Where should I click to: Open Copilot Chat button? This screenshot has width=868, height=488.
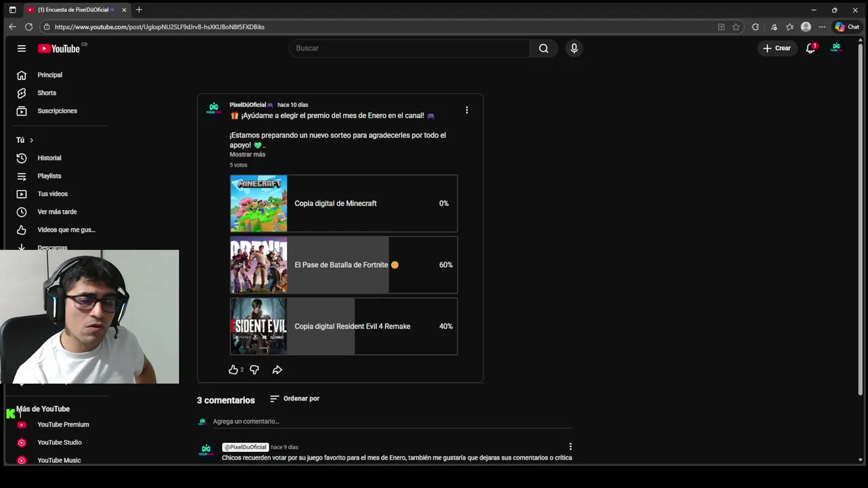[x=847, y=27]
